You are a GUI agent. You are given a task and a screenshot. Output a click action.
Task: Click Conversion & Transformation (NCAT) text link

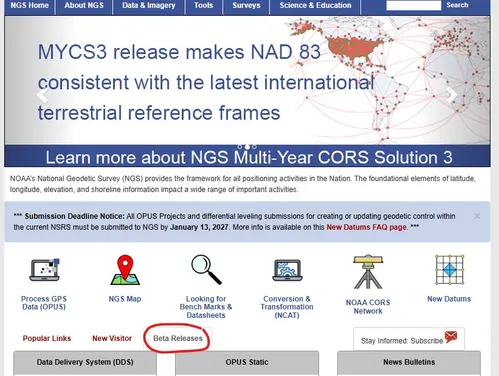coord(287,307)
